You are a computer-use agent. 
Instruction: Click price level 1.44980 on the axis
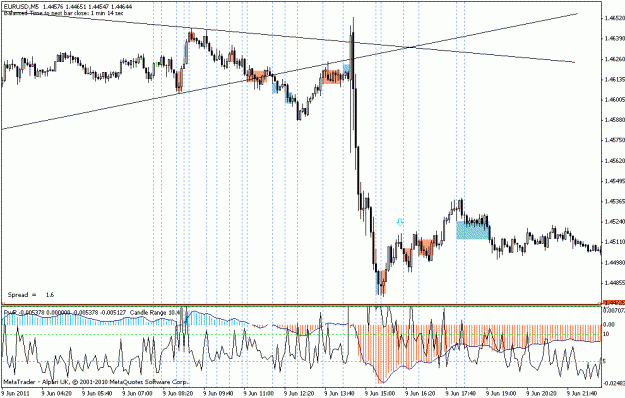(x=614, y=262)
